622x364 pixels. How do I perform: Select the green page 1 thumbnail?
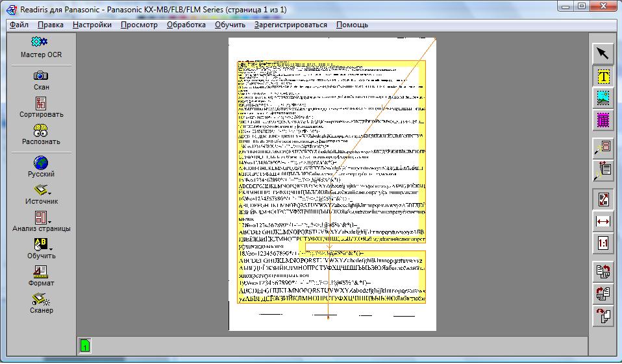(85, 346)
